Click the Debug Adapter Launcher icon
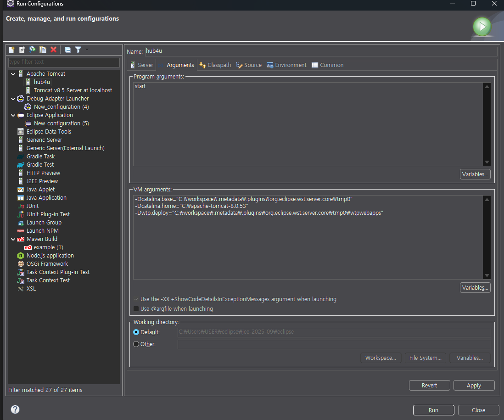Image resolution: width=504 pixels, height=420 pixels. 21,98
